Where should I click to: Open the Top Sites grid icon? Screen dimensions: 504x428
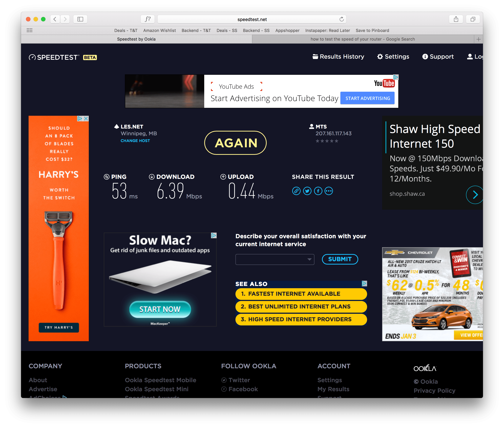30,30
